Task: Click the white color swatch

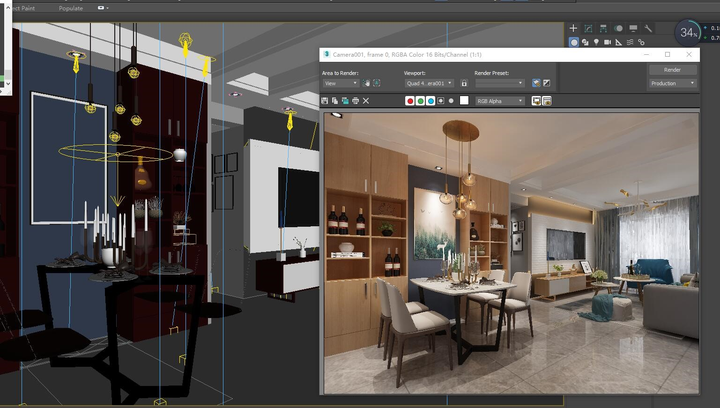Action: (x=464, y=101)
